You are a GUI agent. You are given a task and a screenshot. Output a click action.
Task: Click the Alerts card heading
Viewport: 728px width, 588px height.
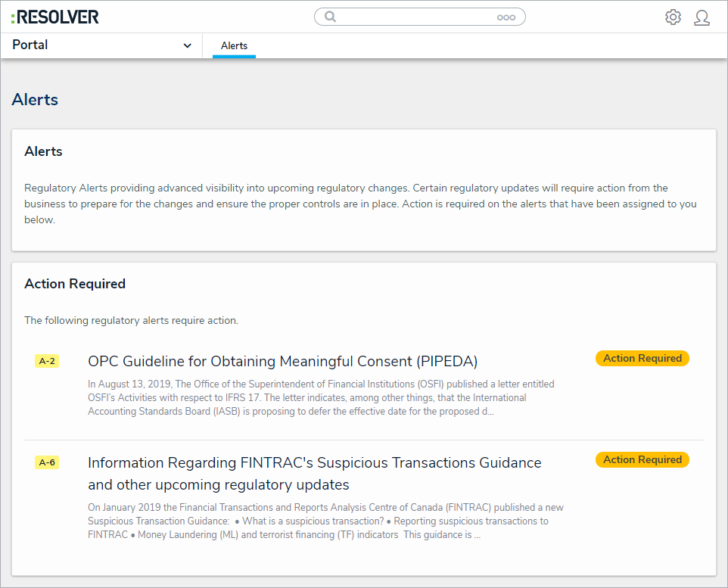43,151
